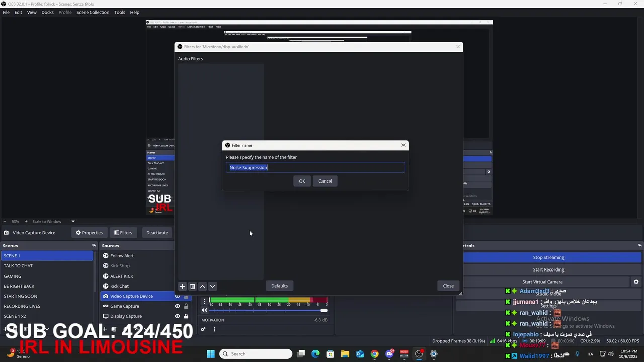Adjust the MOTIVATION volume slider handle
Image resolution: width=644 pixels, height=362 pixels.
[x=324, y=310]
